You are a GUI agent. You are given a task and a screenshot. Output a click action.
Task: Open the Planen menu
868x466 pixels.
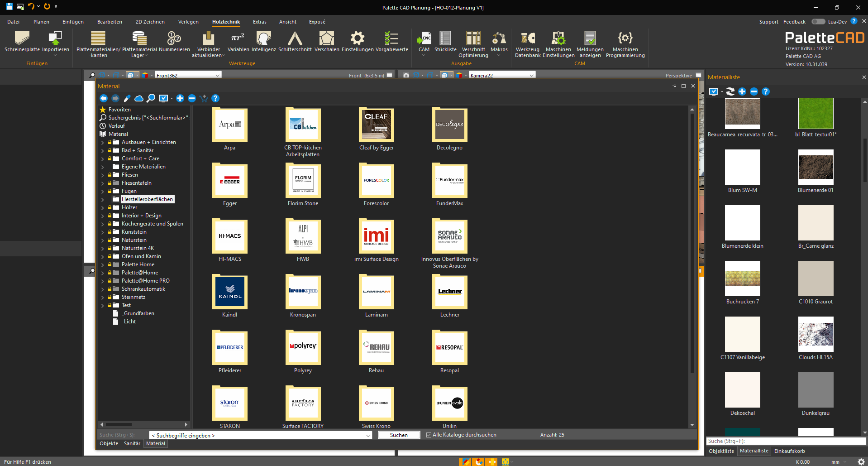41,22
